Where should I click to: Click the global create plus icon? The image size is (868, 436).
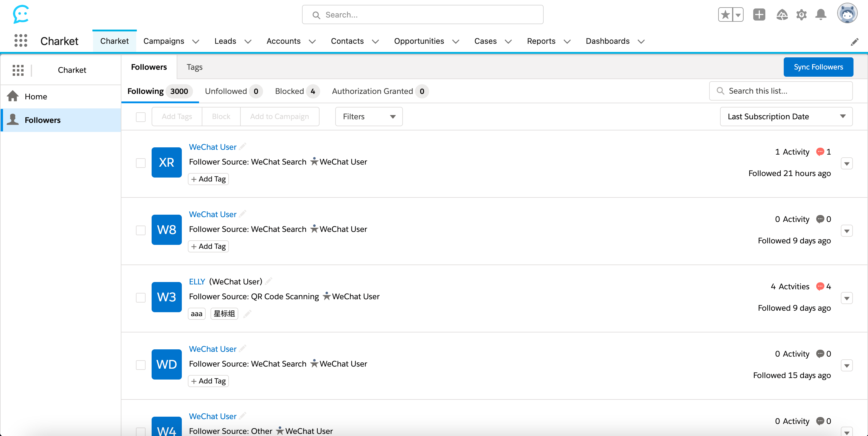tap(759, 15)
